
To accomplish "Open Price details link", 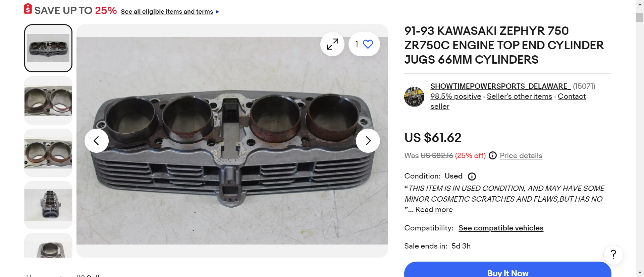I will tap(521, 156).
